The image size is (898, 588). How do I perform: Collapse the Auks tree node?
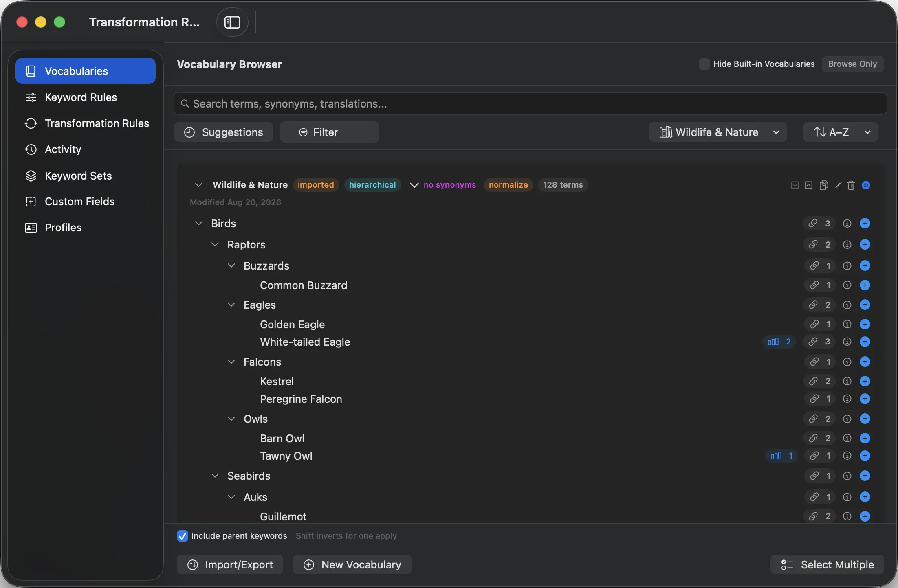[x=231, y=497]
